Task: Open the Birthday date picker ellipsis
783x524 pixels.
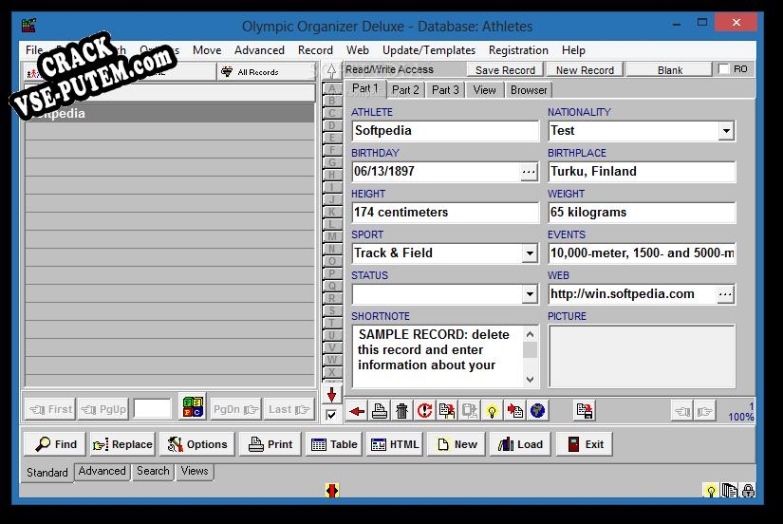Action: click(528, 172)
